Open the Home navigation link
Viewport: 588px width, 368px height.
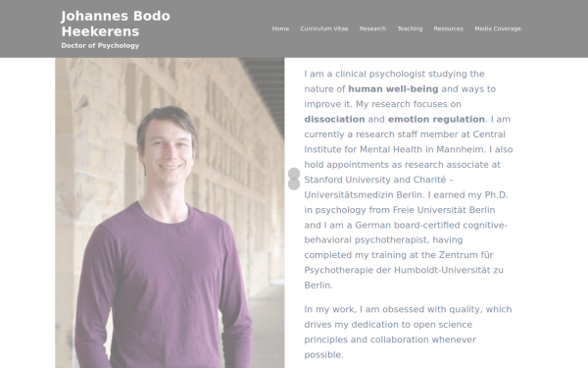280,28
